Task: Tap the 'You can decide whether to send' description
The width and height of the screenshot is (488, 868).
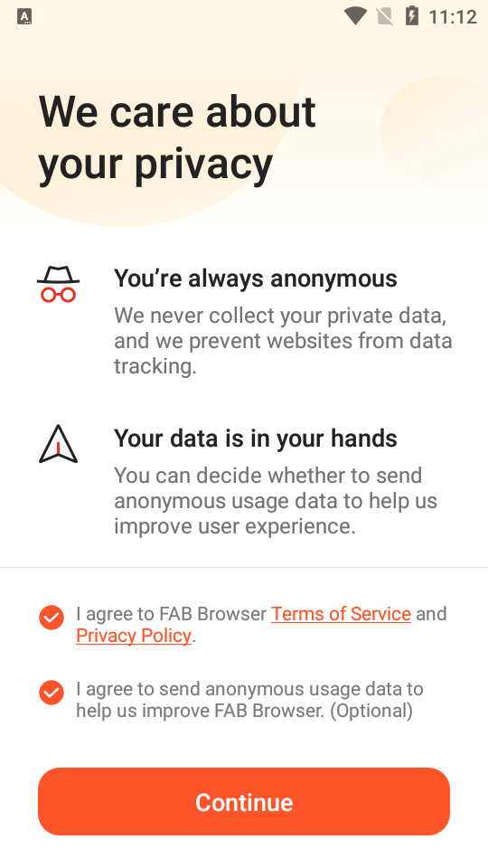Action: coord(276,501)
